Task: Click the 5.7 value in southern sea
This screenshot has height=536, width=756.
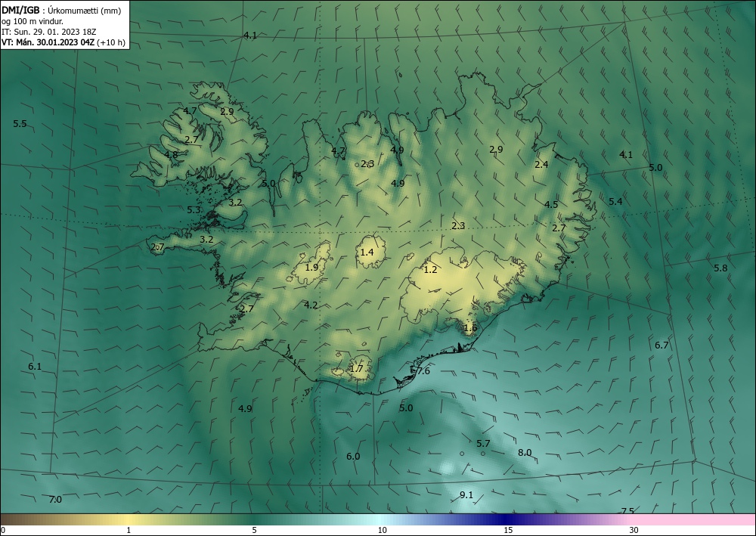Action: click(483, 444)
